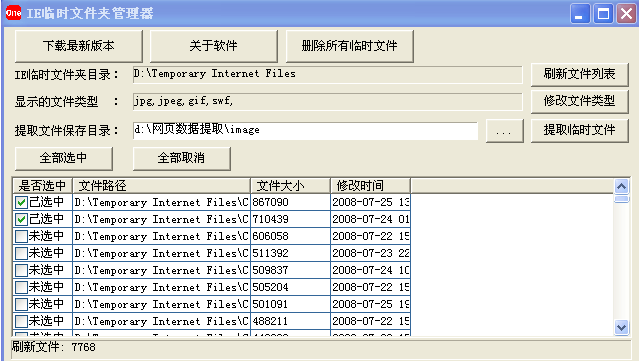Click file path cell in row 867090
This screenshot has height=361, width=639.
tap(161, 202)
